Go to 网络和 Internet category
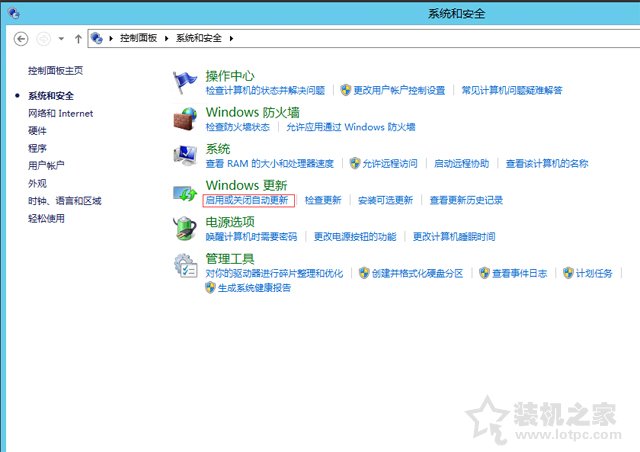Screen dimensions: 640x452 (x=60, y=114)
